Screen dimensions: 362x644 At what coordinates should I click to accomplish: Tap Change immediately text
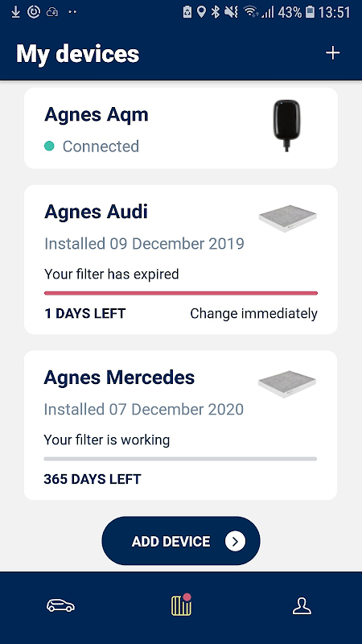253,314
